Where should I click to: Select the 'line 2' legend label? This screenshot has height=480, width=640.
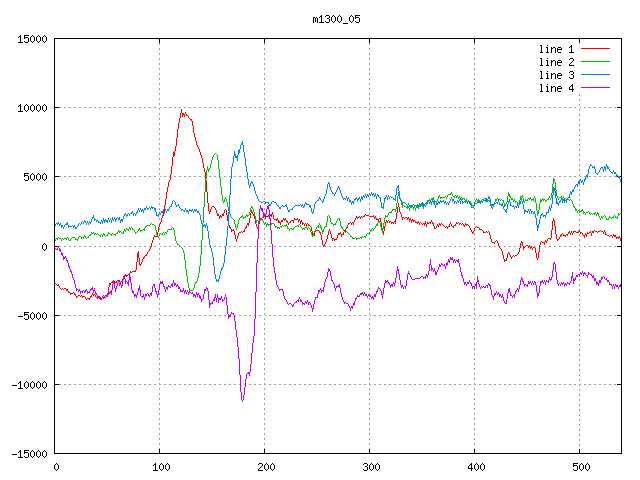tap(557, 62)
